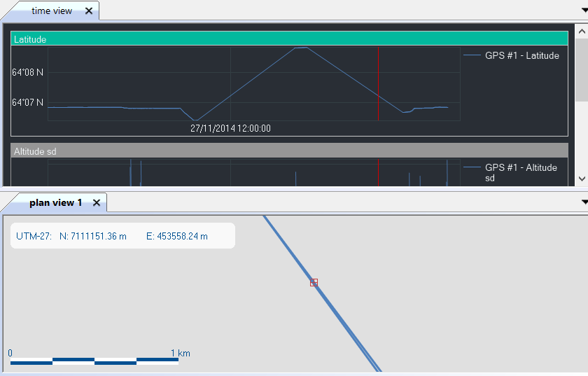This screenshot has height=376, width=588.
Task: Click the peak of the Latitude curve
Action: point(300,48)
